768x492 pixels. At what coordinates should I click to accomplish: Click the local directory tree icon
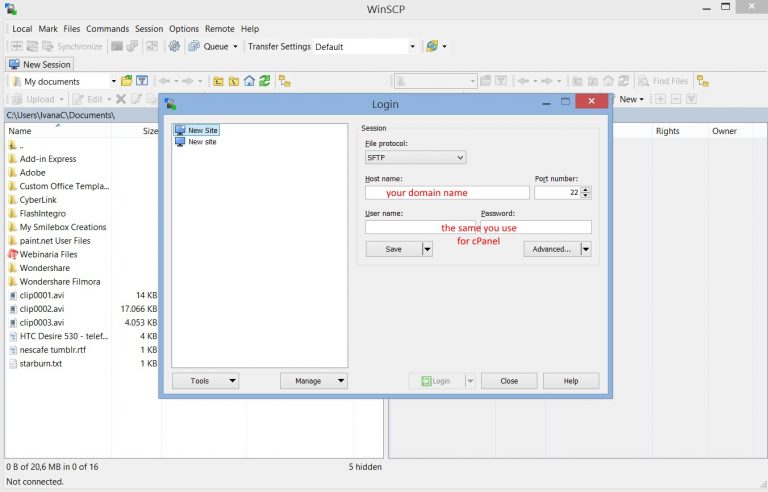point(285,81)
